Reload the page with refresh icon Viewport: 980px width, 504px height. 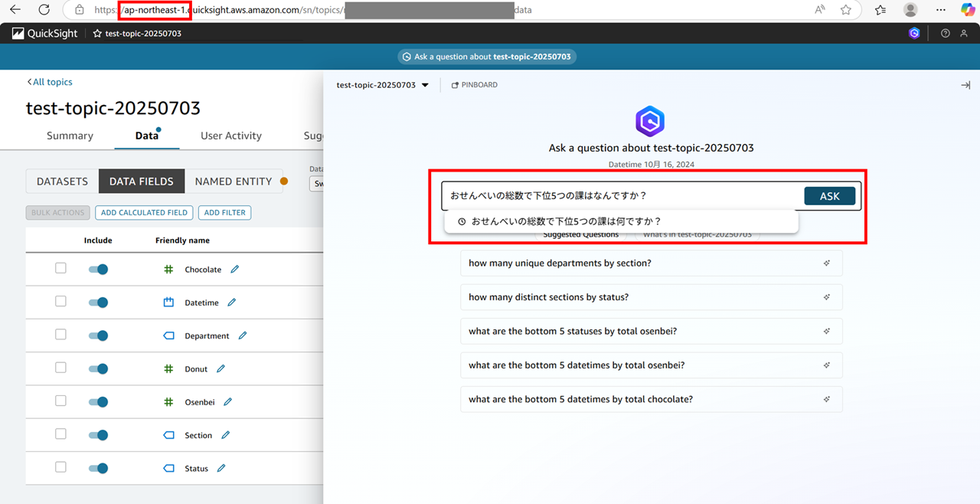[44, 10]
